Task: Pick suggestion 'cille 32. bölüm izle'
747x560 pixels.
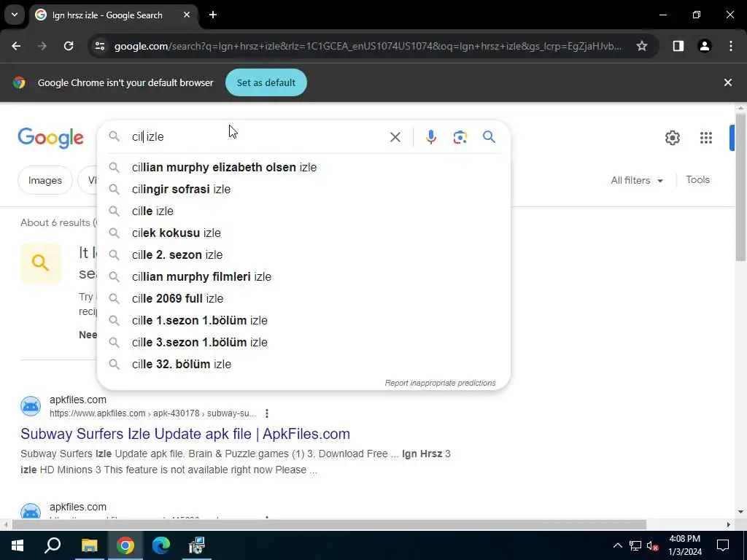Action: (x=303, y=365)
